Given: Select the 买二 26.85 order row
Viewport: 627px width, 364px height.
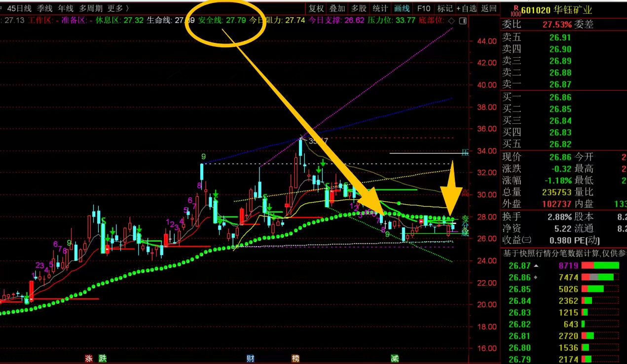Looking at the screenshot, I should 563,109.
